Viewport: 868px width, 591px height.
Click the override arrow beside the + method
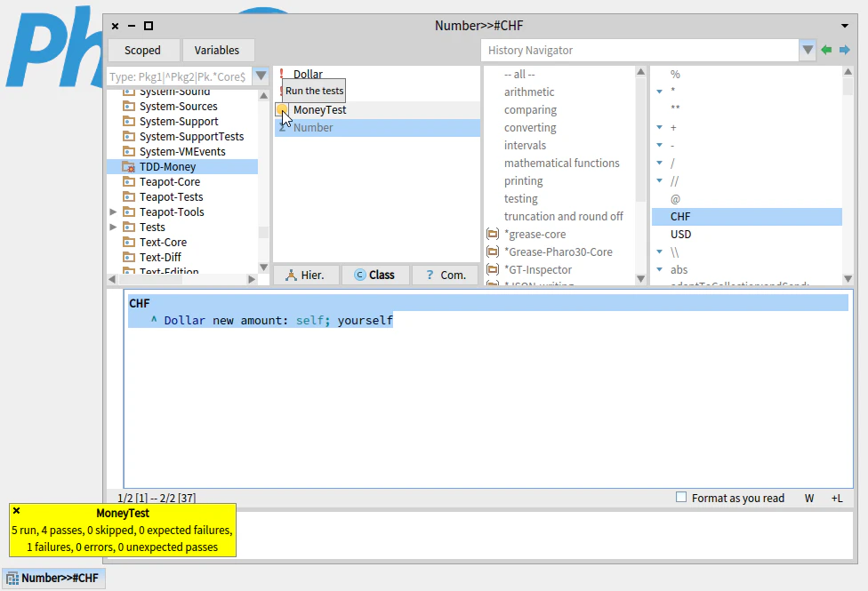[659, 127]
